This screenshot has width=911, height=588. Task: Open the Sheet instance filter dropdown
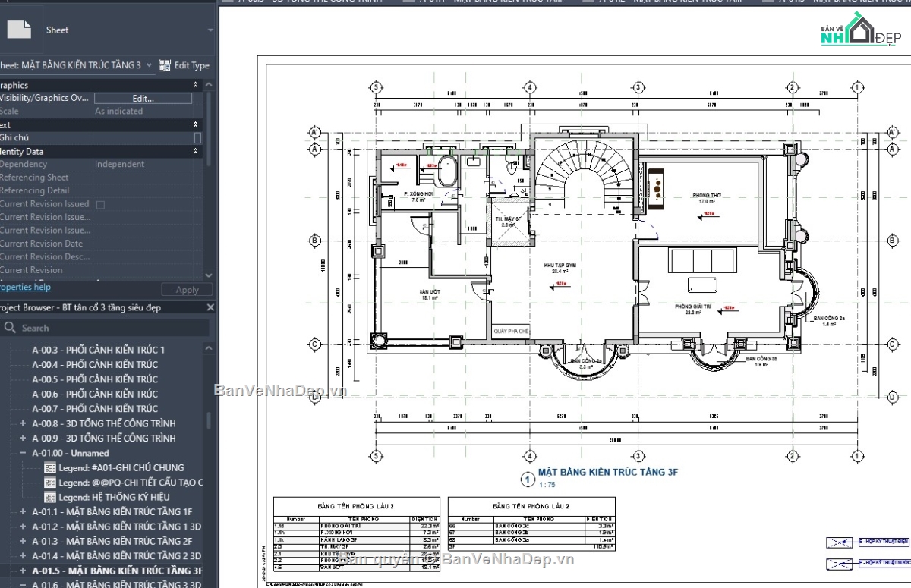tap(149, 66)
